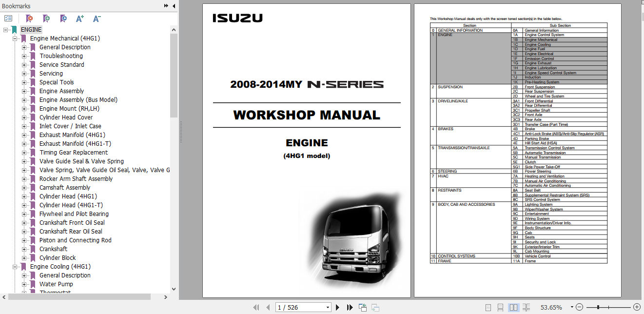Open the Flywheel and Pilot Bearing bookmark

click(x=74, y=214)
